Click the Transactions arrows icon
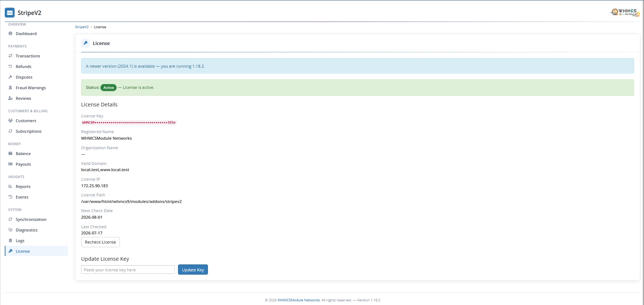The image size is (644, 305). [x=11, y=56]
